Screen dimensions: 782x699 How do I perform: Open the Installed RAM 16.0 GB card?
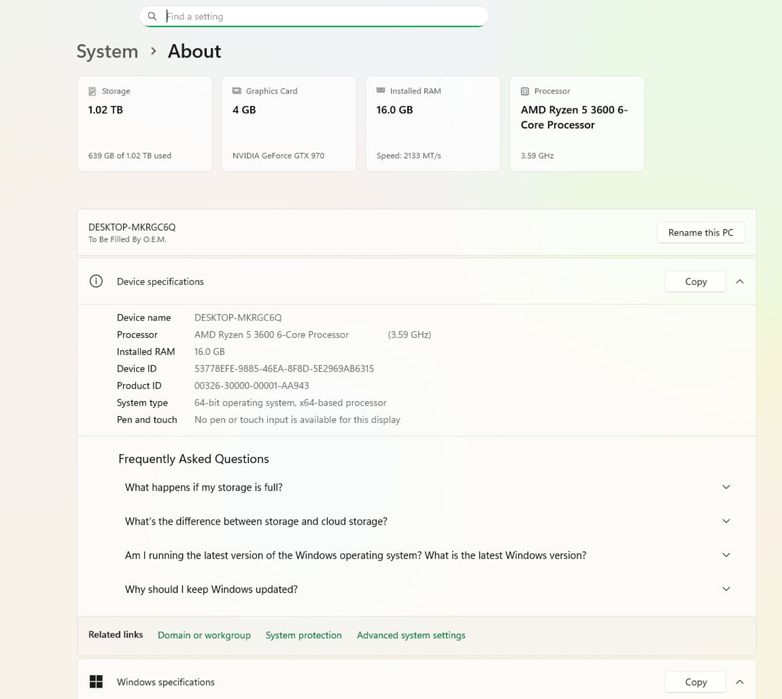[433, 124]
